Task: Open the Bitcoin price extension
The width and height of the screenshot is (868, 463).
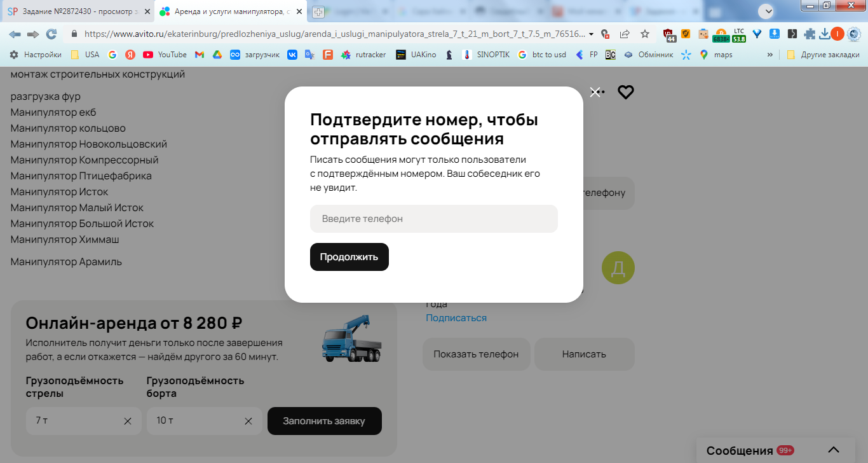Action: pos(721,34)
